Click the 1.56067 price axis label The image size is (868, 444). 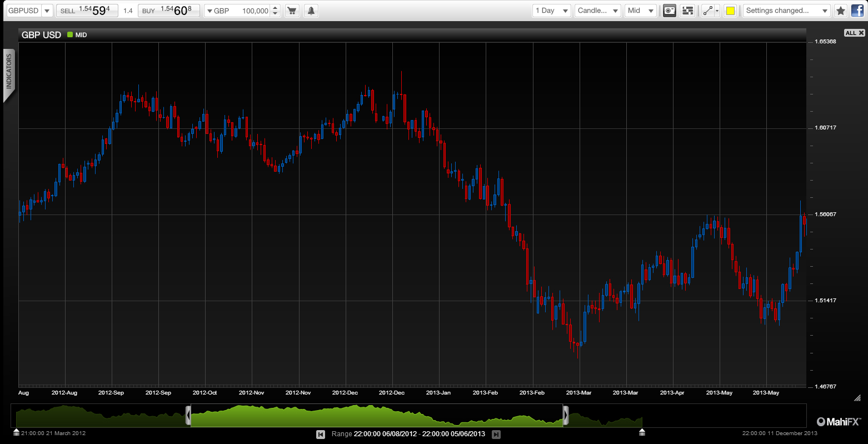coord(825,214)
